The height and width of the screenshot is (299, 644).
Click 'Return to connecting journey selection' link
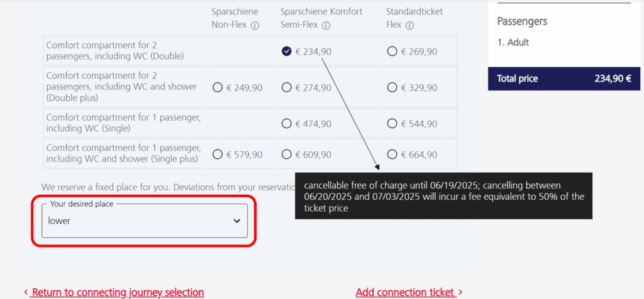114,293
